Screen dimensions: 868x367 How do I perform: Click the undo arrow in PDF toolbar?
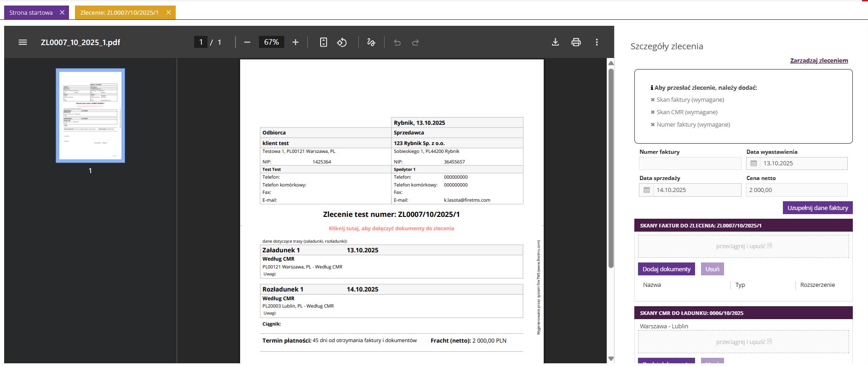[x=397, y=42]
